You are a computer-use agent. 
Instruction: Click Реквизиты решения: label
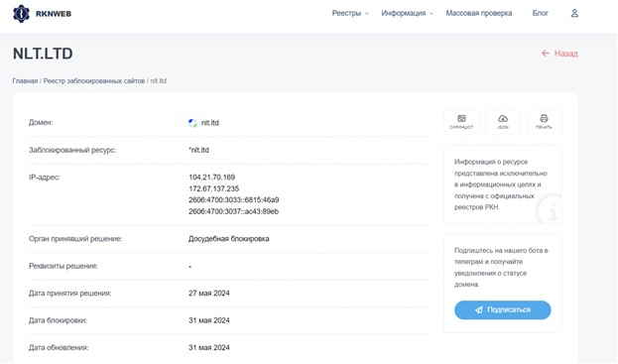(63, 266)
